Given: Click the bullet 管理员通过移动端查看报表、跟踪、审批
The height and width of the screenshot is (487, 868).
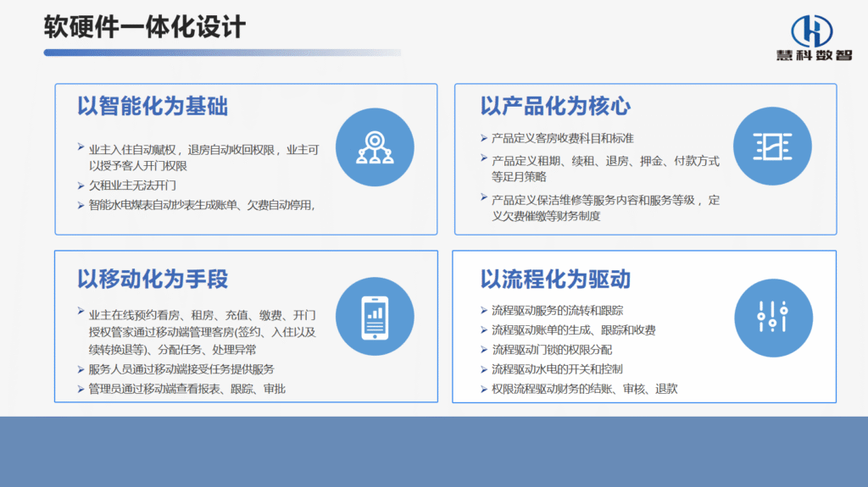Looking at the screenshot, I should 185,389.
